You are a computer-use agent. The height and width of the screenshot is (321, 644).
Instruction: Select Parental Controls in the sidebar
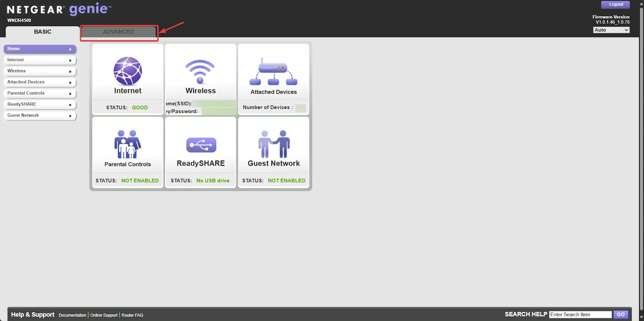[40, 93]
